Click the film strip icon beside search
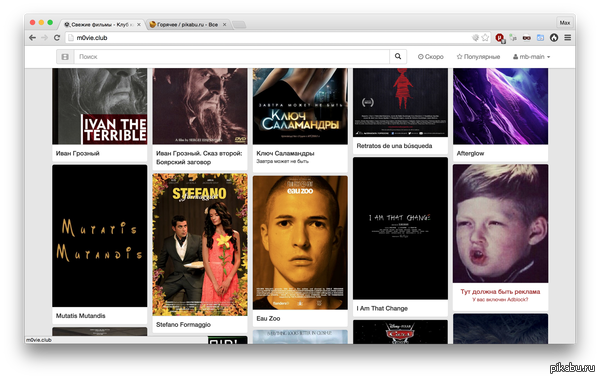Image resolution: width=600 pixels, height=379 pixels. coord(65,57)
